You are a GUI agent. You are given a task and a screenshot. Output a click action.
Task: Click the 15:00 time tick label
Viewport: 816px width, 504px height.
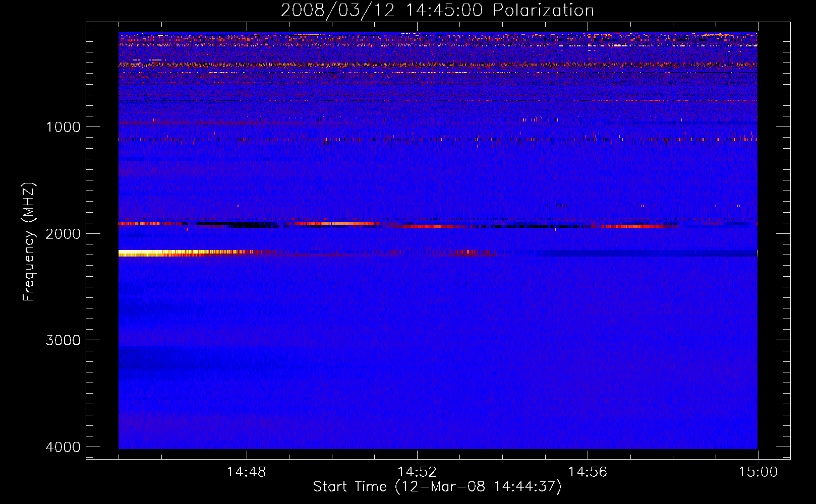tap(758, 472)
